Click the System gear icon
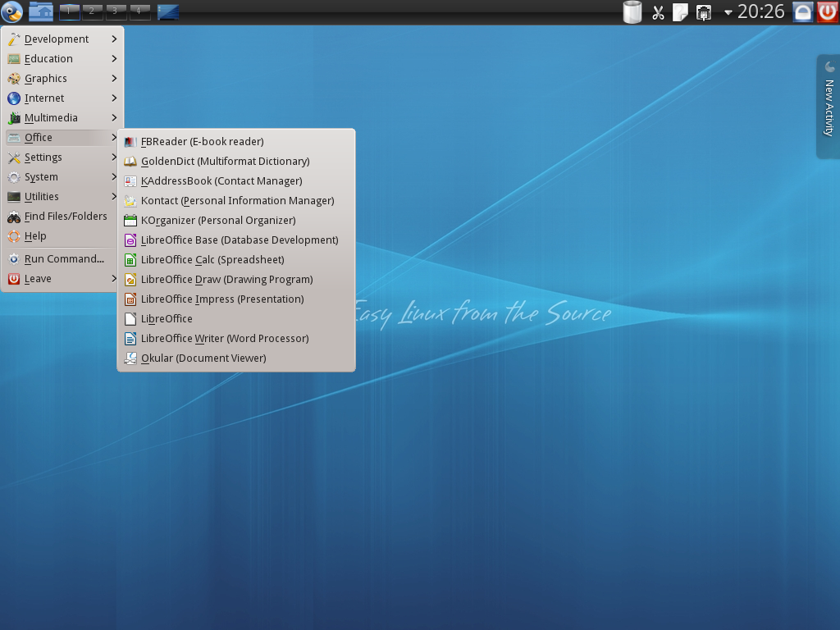Screen dimensions: 840x630 tap(15, 177)
